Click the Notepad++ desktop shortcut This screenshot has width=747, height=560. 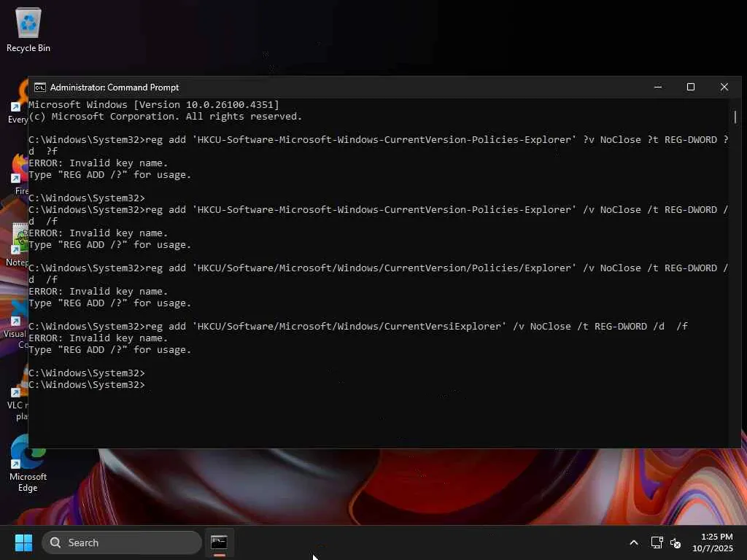pyautogui.click(x=18, y=244)
